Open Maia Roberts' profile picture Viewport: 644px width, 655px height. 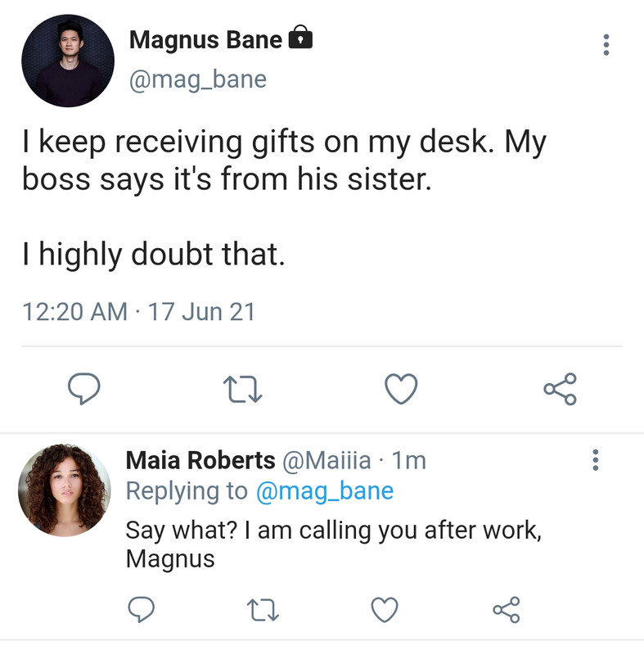point(64,490)
